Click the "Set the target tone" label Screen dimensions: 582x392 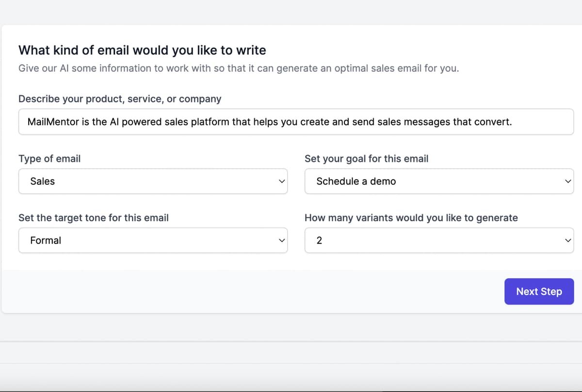[x=94, y=218]
